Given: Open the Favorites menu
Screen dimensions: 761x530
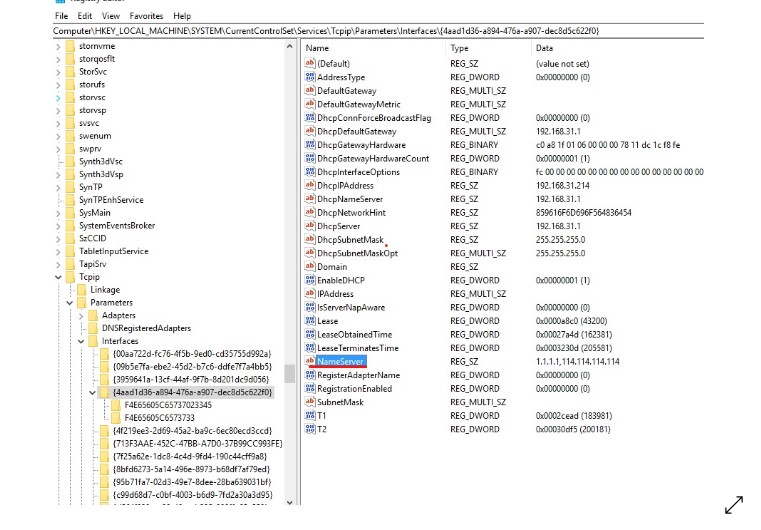Looking at the screenshot, I should click(x=146, y=16).
